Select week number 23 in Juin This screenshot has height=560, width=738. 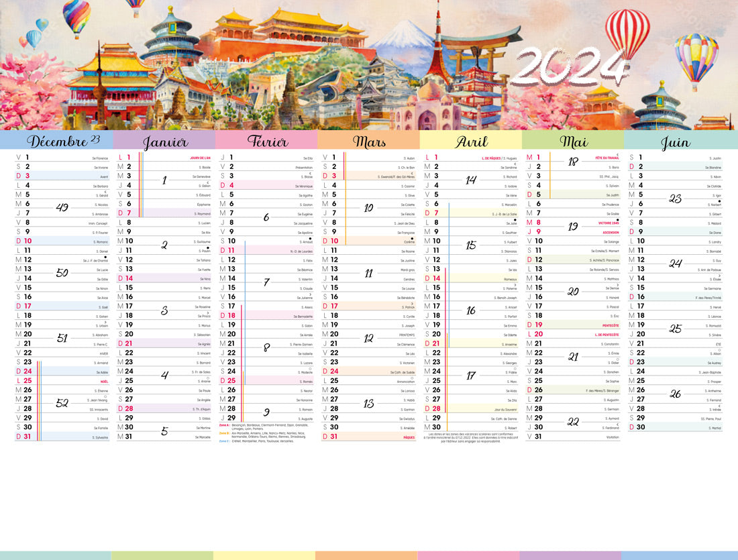(x=676, y=199)
